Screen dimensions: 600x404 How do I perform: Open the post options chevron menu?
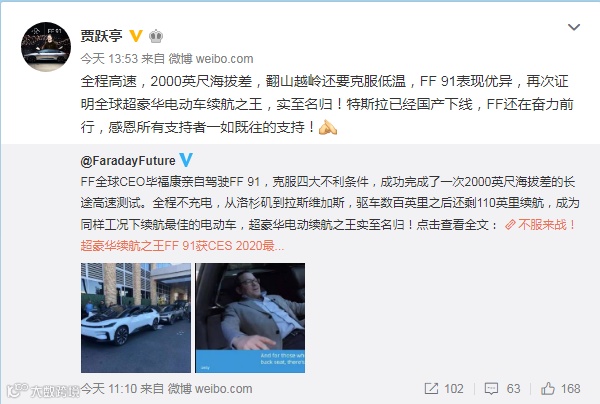(574, 27)
